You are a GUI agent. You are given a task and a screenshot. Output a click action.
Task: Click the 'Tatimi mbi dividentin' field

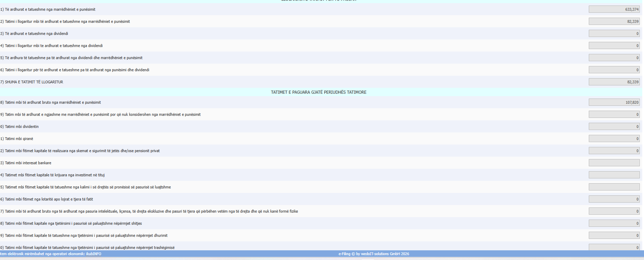point(614,127)
